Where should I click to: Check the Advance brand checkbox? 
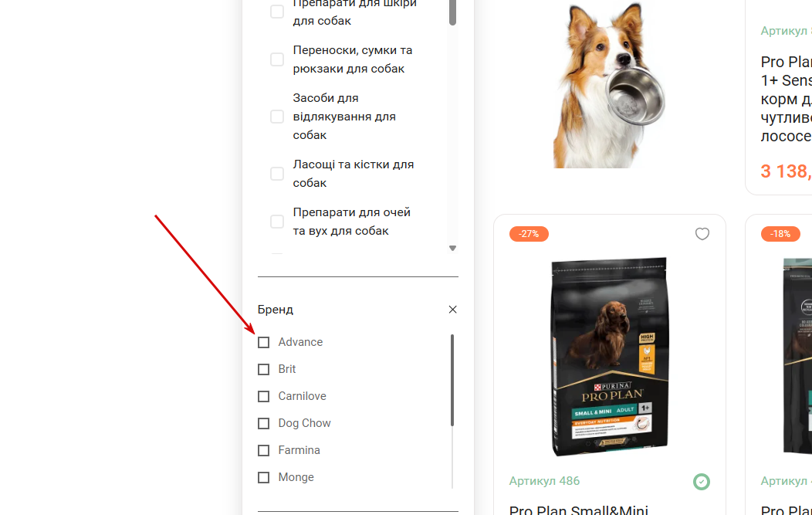(x=263, y=343)
